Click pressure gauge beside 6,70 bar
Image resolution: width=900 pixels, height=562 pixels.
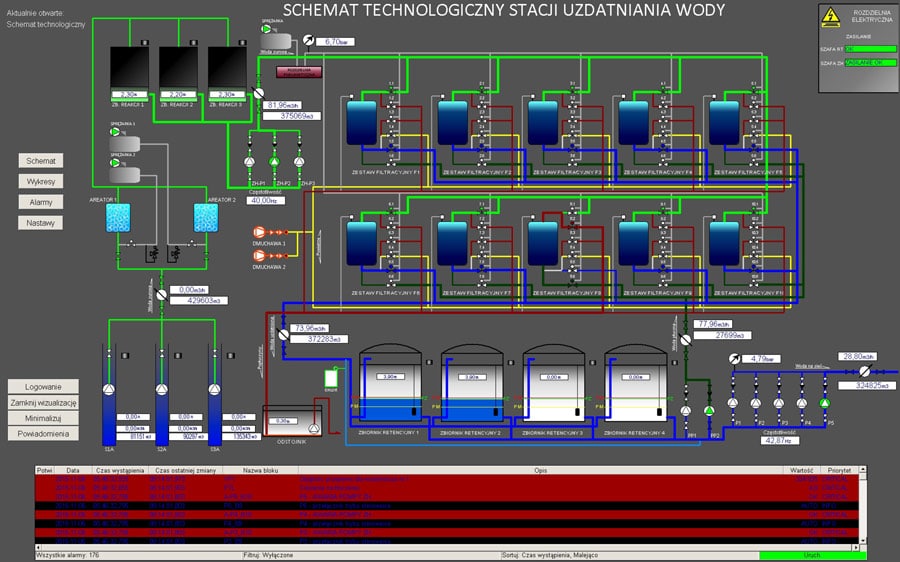309,40
